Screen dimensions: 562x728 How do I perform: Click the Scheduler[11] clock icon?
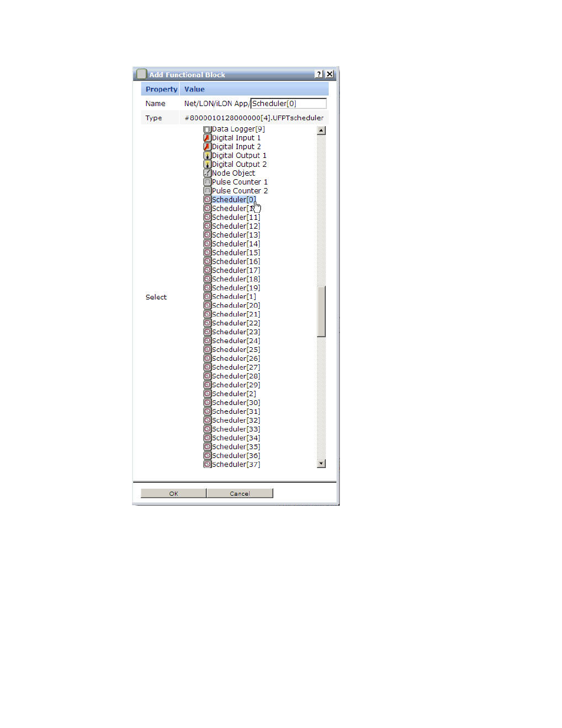207,218
